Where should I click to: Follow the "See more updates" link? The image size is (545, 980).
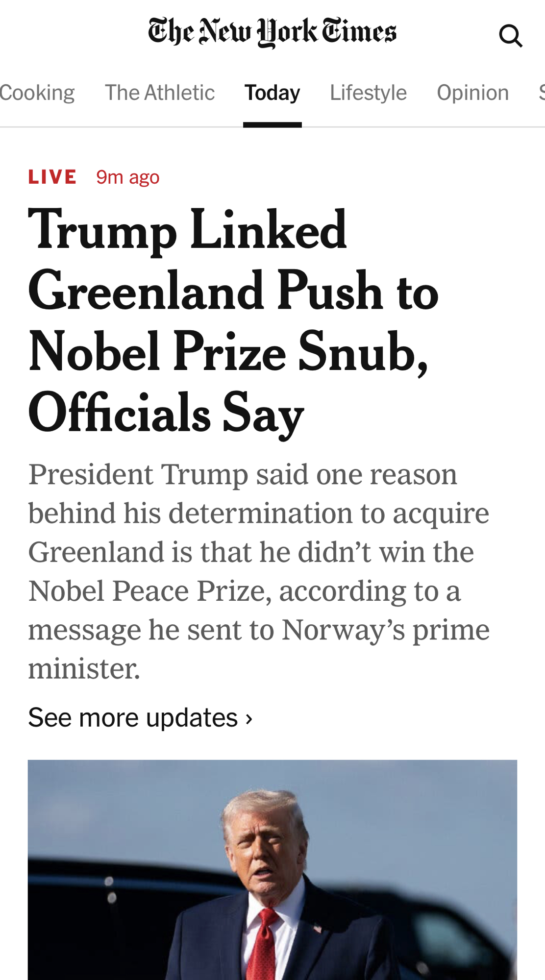(x=133, y=718)
